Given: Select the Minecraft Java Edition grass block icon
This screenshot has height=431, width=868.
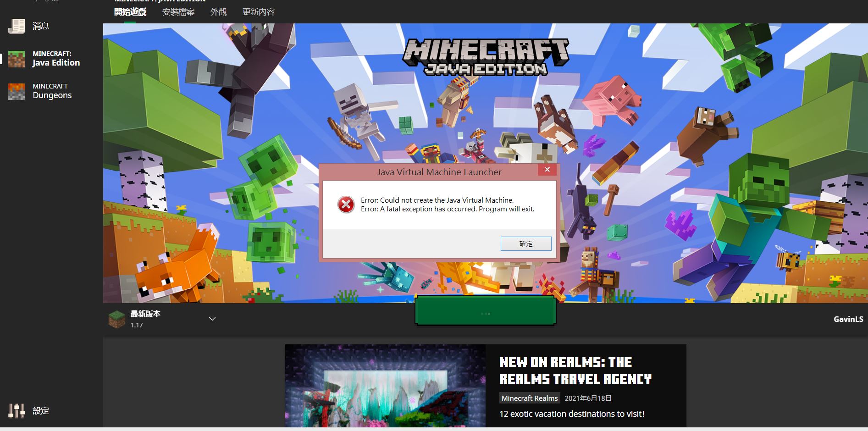Looking at the screenshot, I should [17, 59].
